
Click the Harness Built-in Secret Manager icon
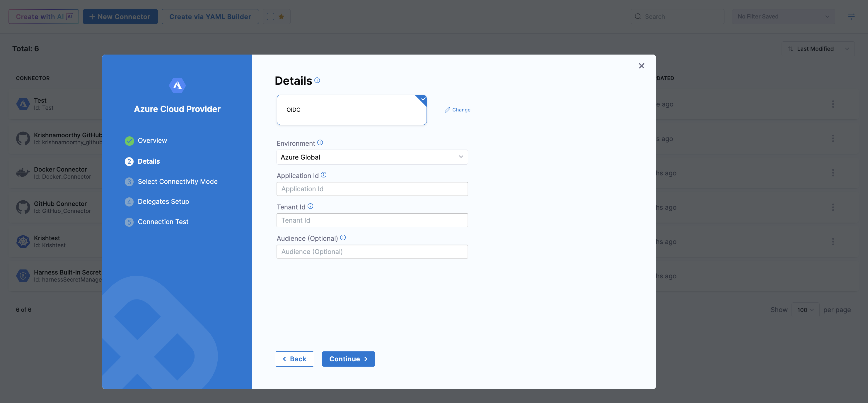pyautogui.click(x=23, y=276)
